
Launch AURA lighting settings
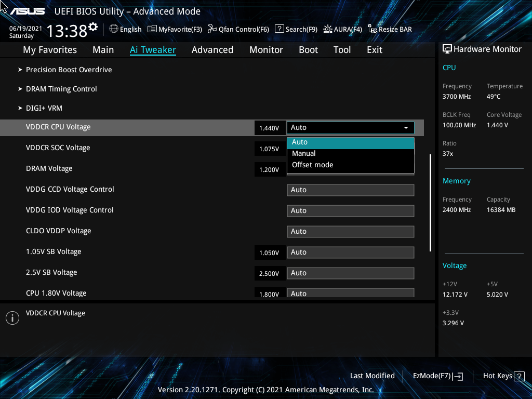[x=342, y=29]
